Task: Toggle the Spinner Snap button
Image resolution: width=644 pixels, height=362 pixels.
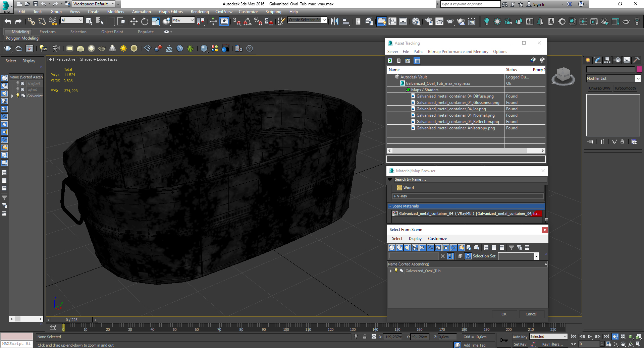Action: click(269, 21)
